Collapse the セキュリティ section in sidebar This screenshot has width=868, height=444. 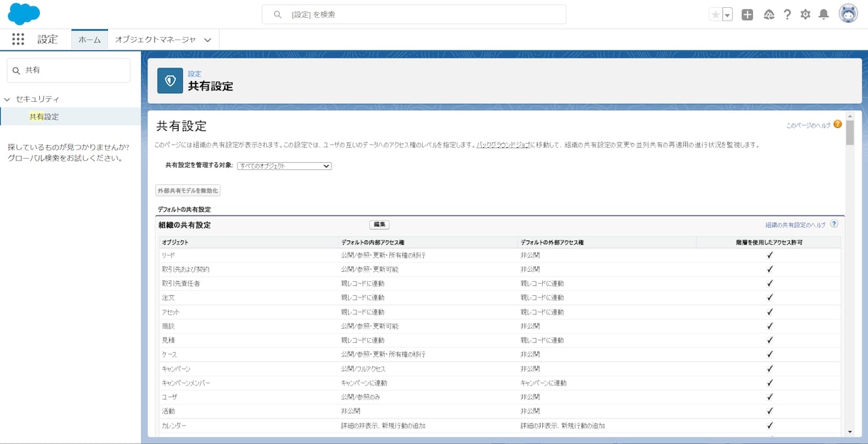point(7,100)
